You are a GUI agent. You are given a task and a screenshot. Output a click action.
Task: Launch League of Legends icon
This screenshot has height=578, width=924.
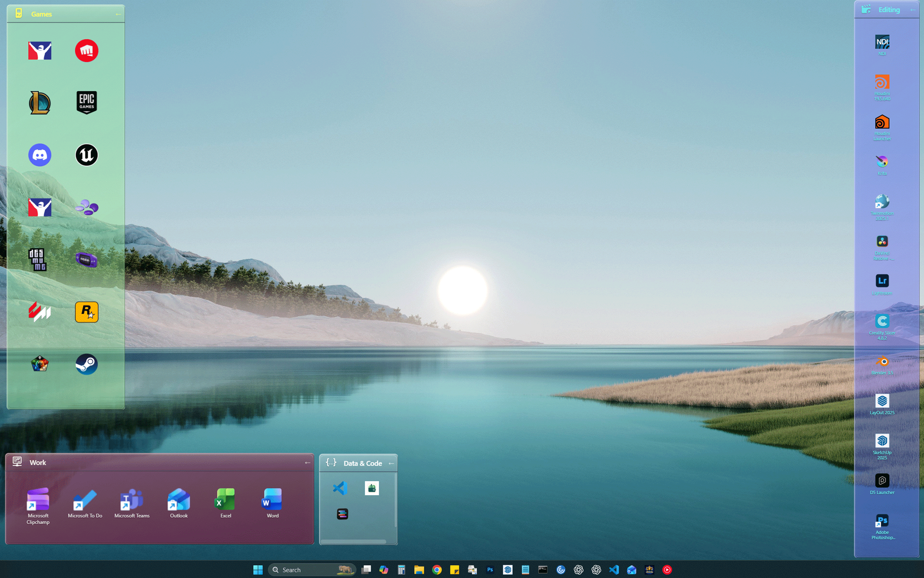point(40,103)
